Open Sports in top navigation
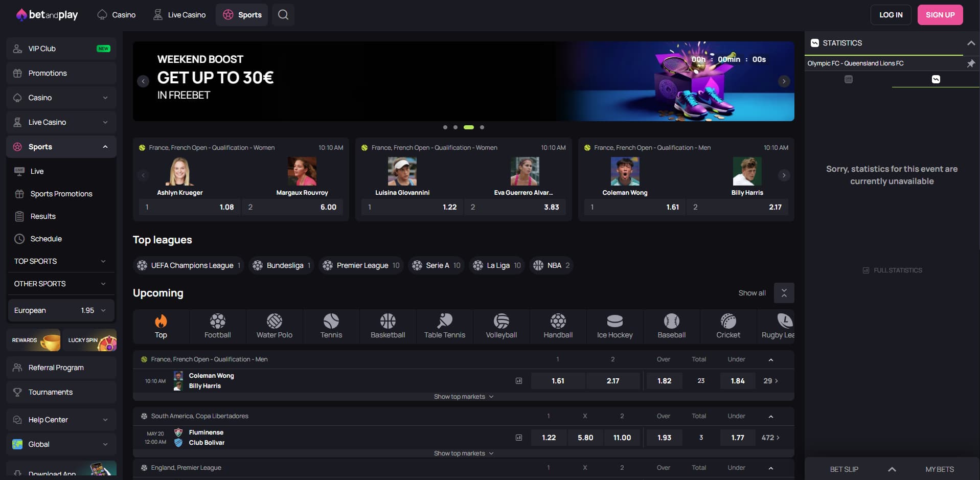Viewport: 980px width, 480px height. pyautogui.click(x=242, y=15)
